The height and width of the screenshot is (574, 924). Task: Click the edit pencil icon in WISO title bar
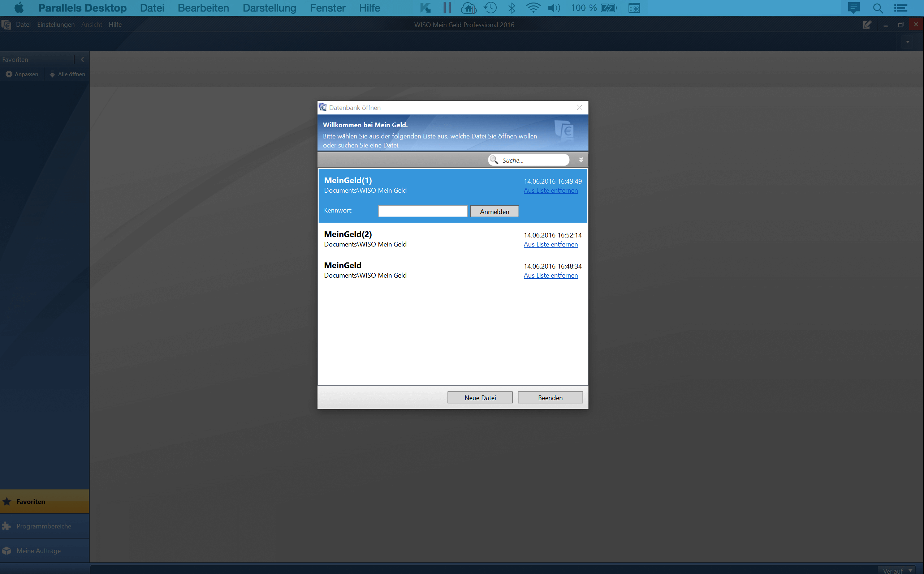867,25
